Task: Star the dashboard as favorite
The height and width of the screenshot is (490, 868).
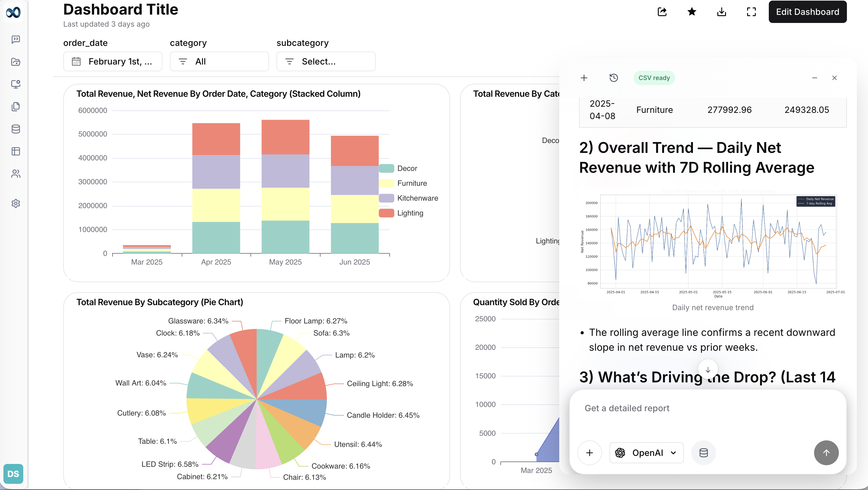Action: click(x=691, y=12)
